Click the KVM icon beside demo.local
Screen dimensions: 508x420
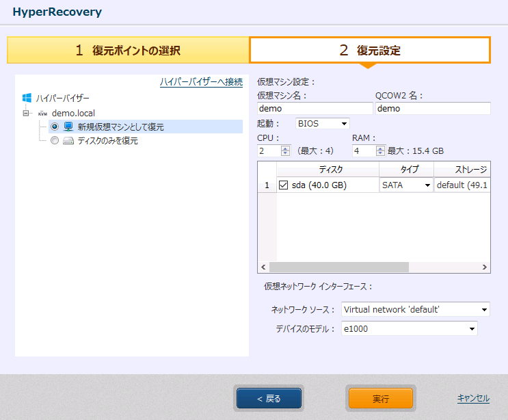pyautogui.click(x=42, y=113)
